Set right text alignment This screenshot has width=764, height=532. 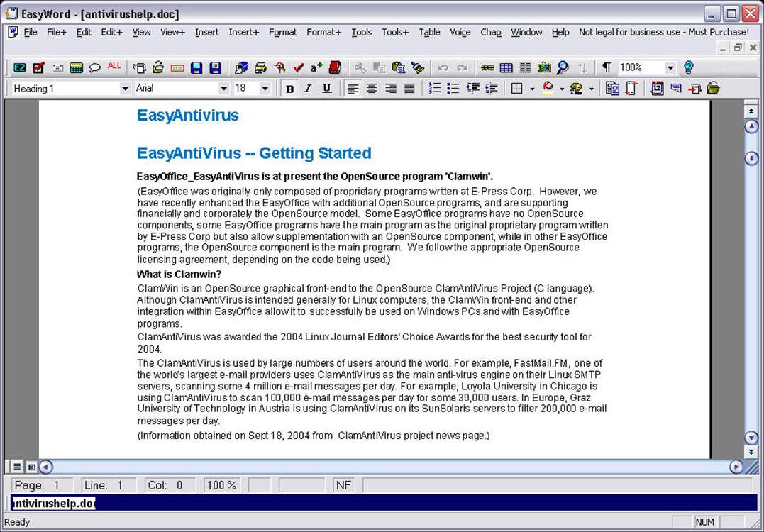coord(390,89)
